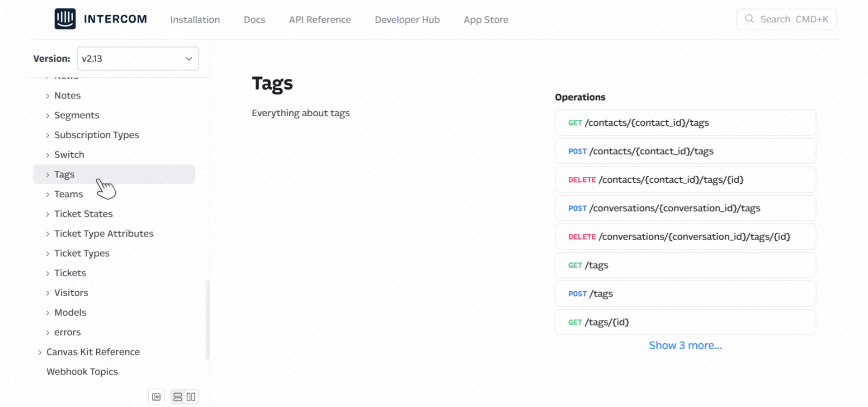Click the 'Everything about tags' description
Screen dimensions: 868x407
pos(301,113)
